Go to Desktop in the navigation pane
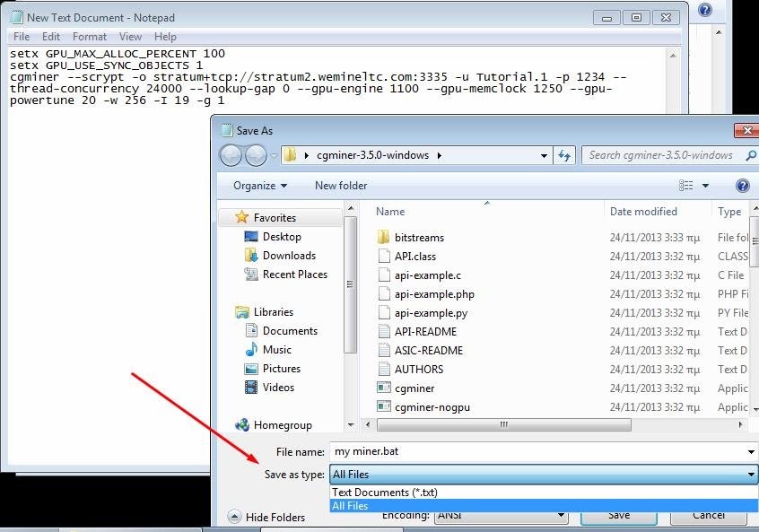The width and height of the screenshot is (759, 532). (282, 237)
